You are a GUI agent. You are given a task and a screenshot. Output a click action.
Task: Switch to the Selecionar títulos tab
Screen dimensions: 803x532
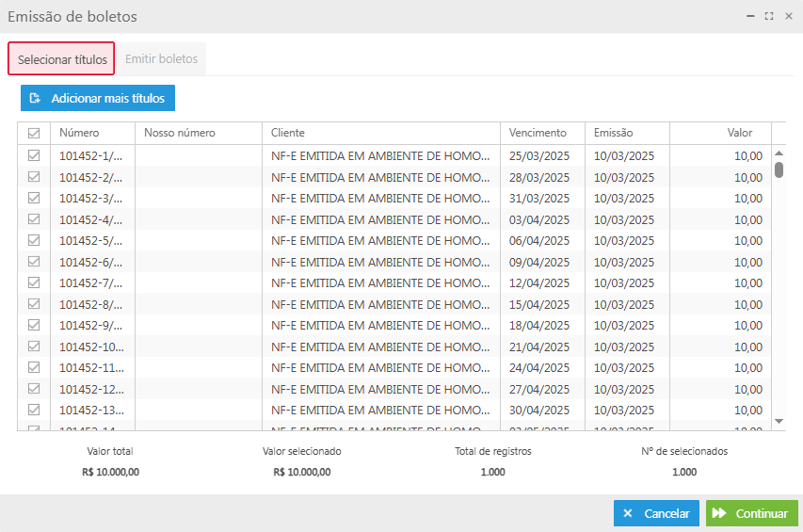click(62, 59)
